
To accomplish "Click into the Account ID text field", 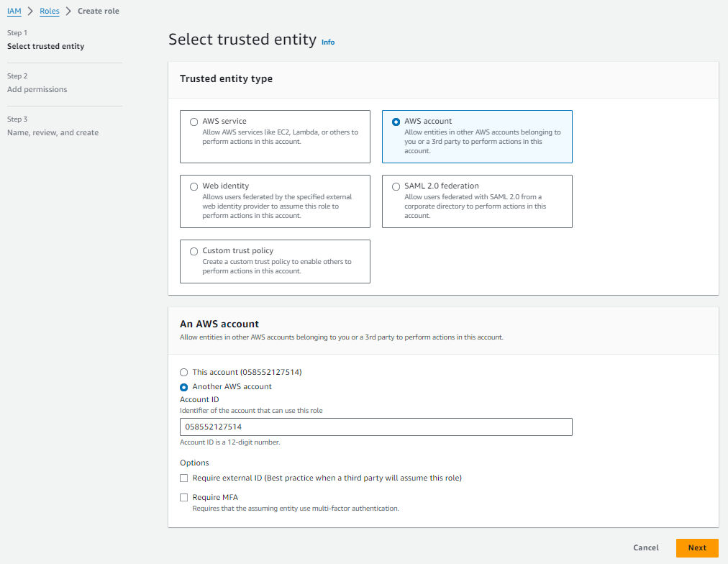I will pyautogui.click(x=376, y=427).
